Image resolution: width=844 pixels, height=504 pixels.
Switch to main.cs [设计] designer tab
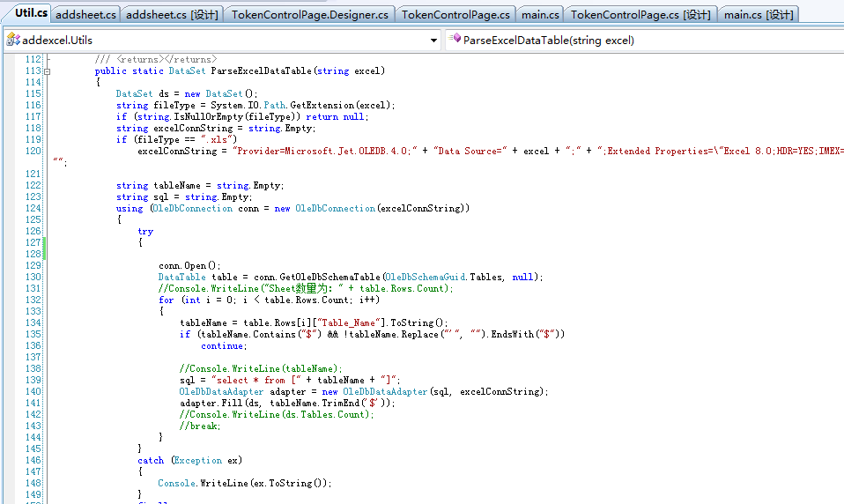click(x=759, y=14)
